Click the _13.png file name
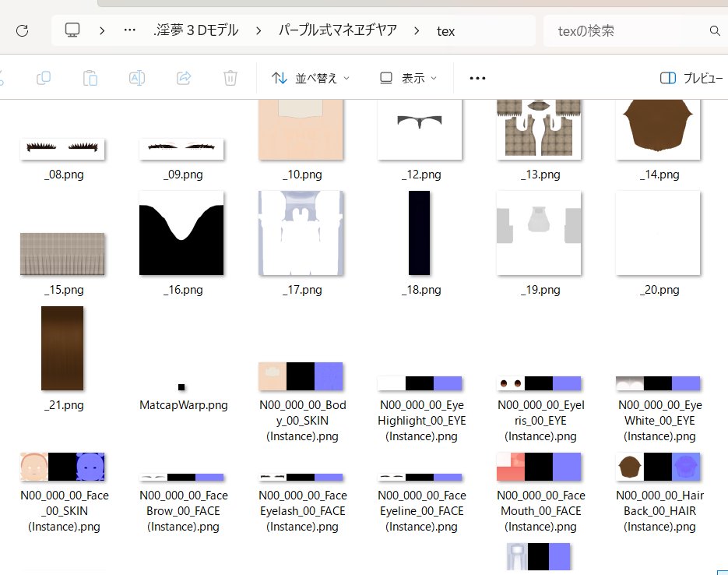The height and width of the screenshot is (575, 728). [540, 175]
